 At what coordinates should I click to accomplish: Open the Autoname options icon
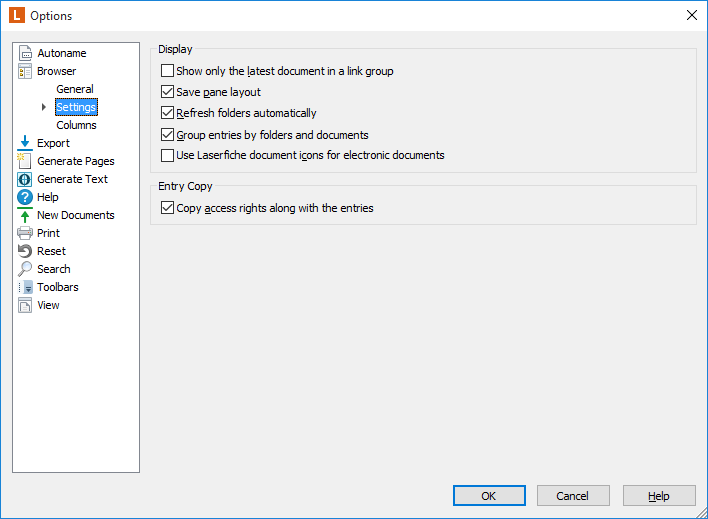point(25,53)
